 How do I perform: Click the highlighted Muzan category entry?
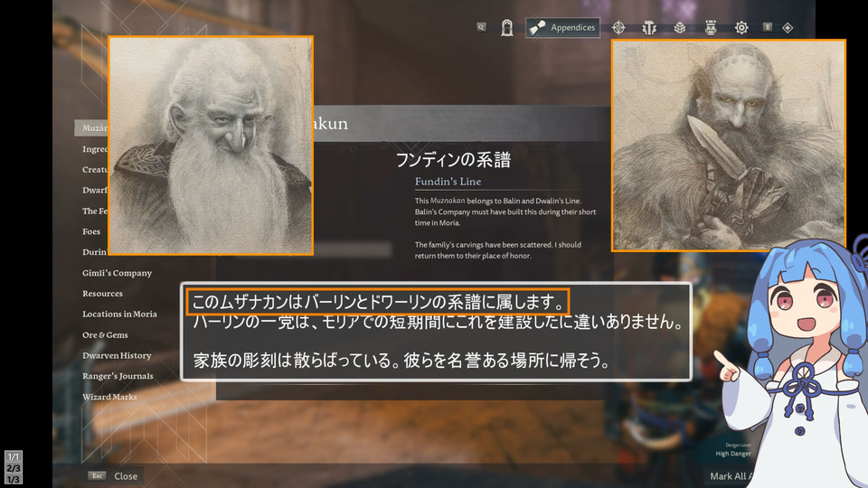[x=91, y=127]
